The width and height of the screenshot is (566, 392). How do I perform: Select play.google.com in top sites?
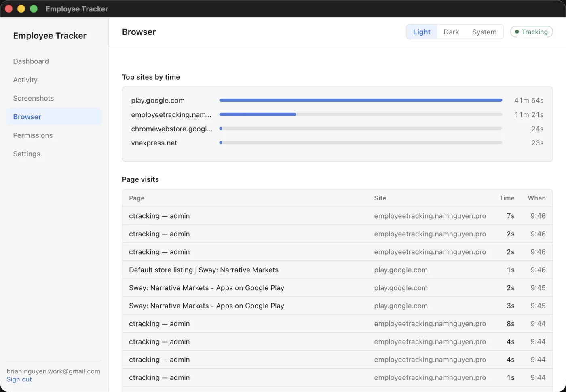pos(158,101)
